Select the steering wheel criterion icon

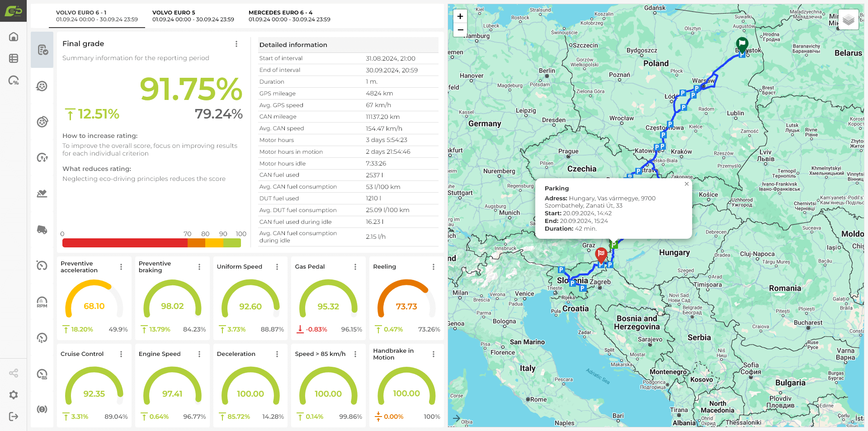click(x=42, y=86)
